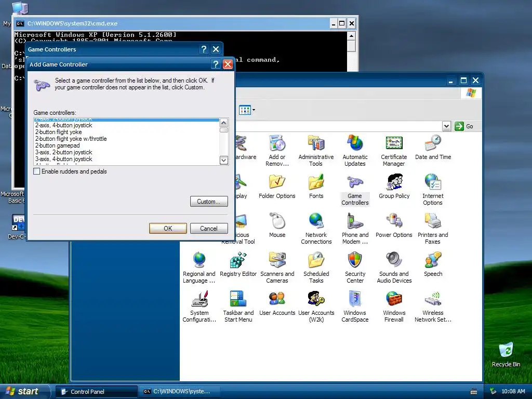
Task: Click the Custom... button
Action: 209,202
